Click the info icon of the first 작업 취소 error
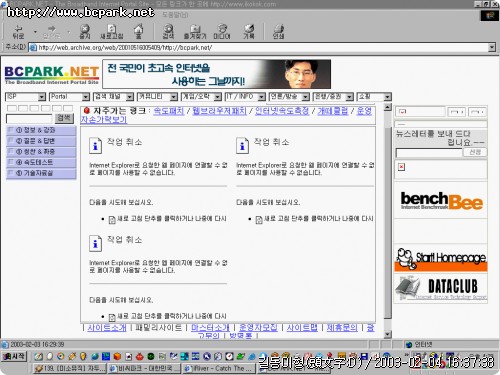Image resolution: width=500 pixels, height=375 pixels. pyautogui.click(x=95, y=146)
